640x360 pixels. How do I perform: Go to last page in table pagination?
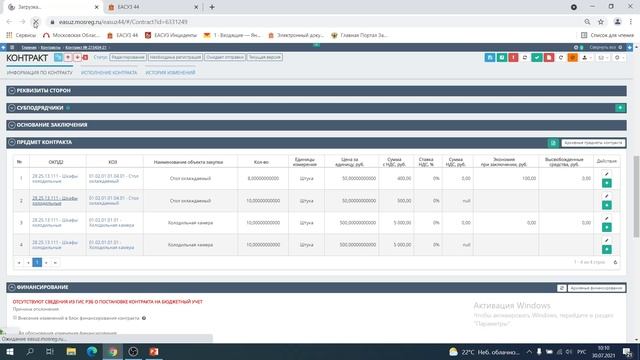(x=55, y=262)
